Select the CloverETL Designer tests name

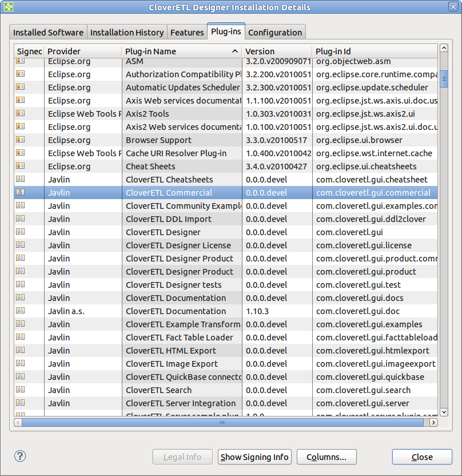(x=173, y=285)
